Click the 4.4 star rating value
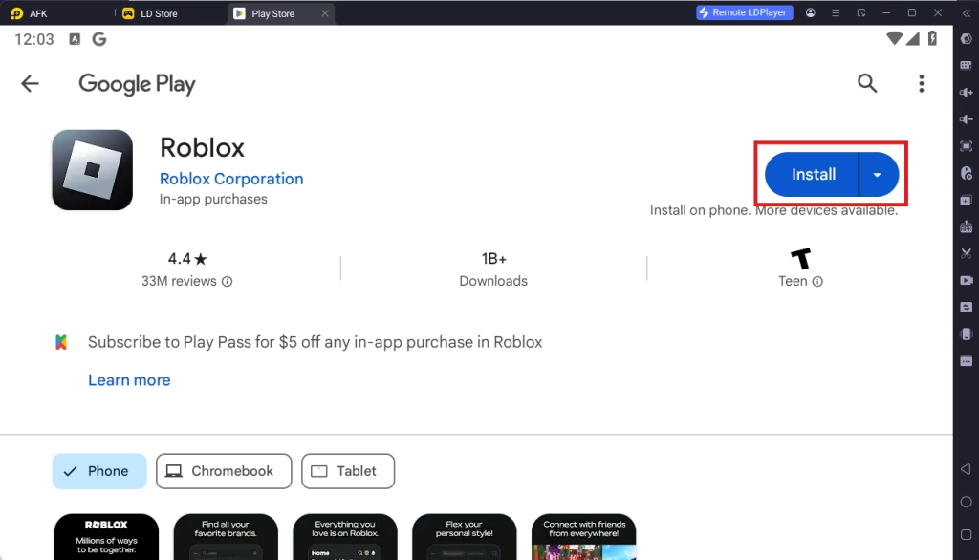The width and height of the screenshot is (979, 560). click(x=186, y=258)
